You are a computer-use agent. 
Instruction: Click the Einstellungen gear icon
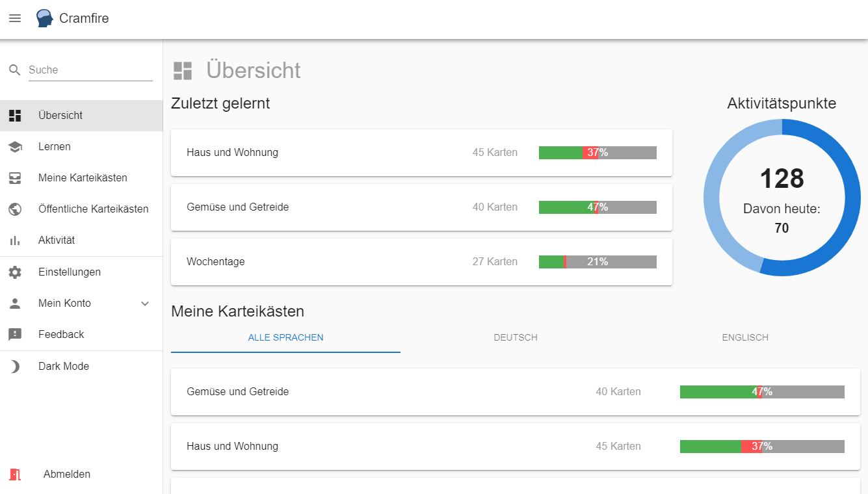tap(14, 272)
